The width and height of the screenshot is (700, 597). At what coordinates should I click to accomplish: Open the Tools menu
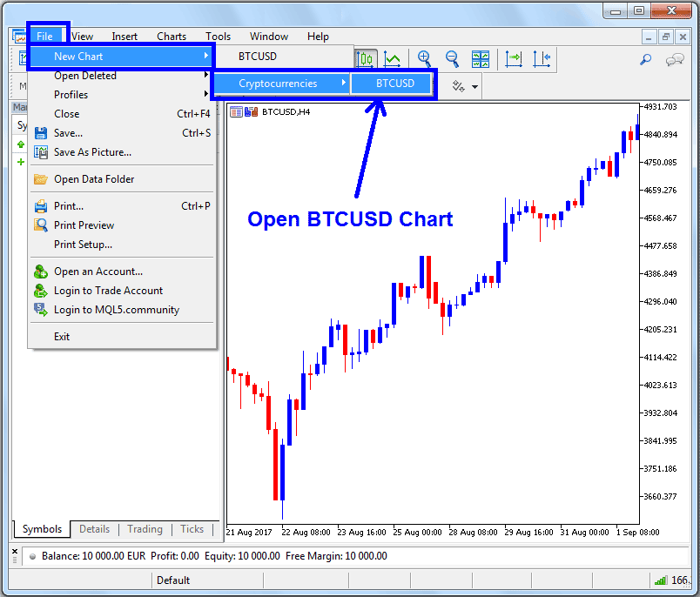point(218,37)
